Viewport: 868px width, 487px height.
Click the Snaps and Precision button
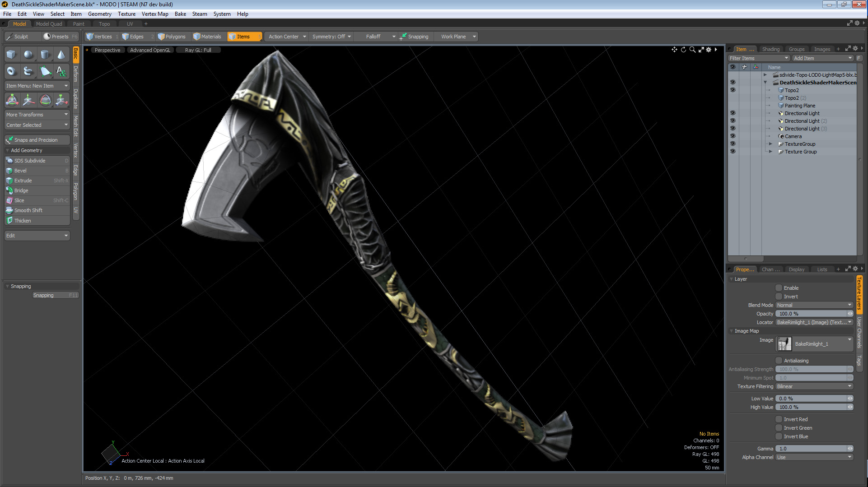coord(37,140)
